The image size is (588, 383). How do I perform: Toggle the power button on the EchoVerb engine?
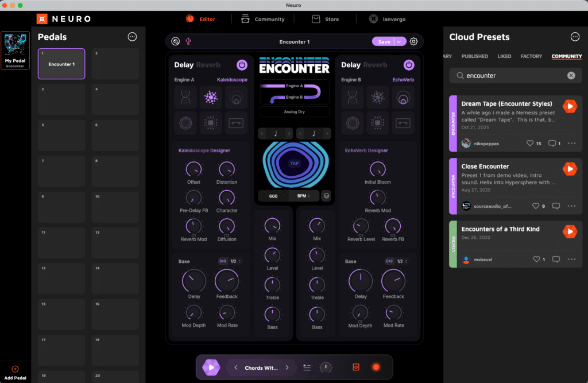point(409,64)
